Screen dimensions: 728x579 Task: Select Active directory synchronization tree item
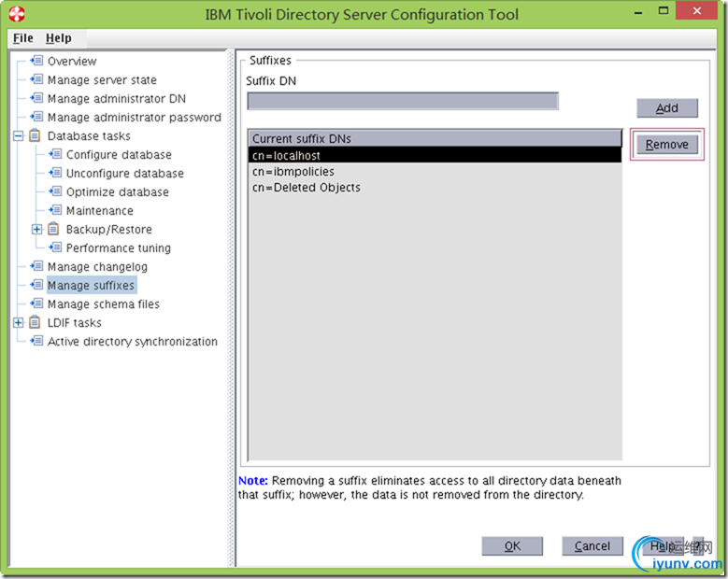[x=133, y=341]
